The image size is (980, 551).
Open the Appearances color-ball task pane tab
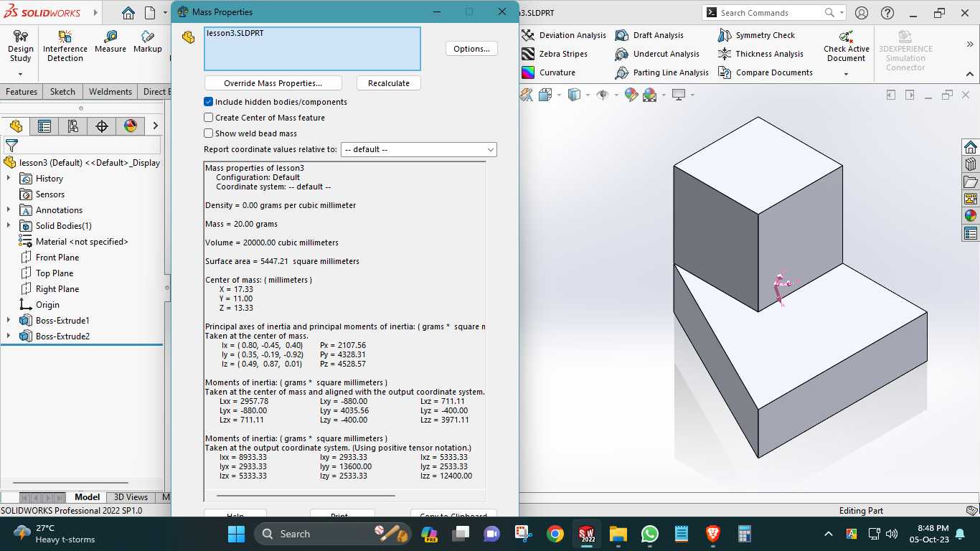(x=971, y=216)
